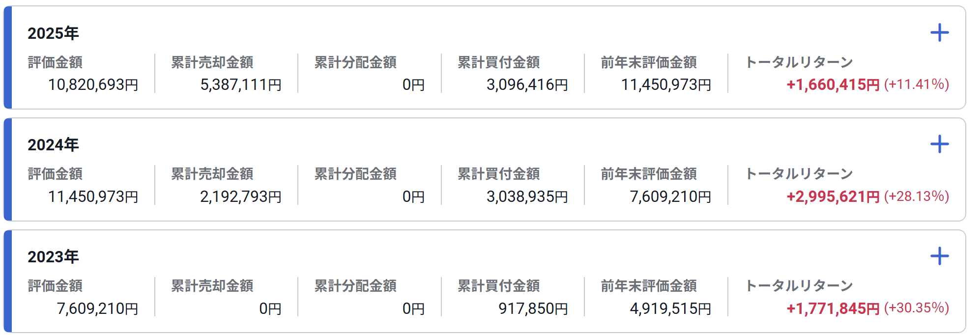Click the 2025年 heading
Screen dimensions: 980x335
point(53,33)
